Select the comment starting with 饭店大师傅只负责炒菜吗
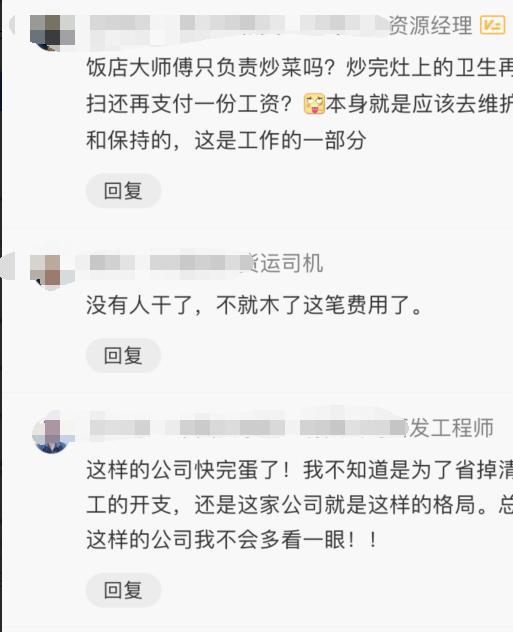513x632 pixels. [299, 104]
